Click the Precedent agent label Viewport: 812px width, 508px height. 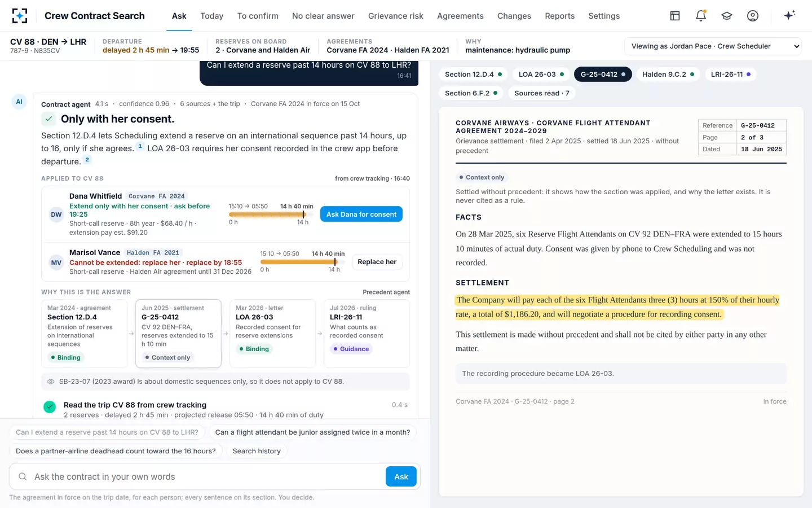[386, 292]
